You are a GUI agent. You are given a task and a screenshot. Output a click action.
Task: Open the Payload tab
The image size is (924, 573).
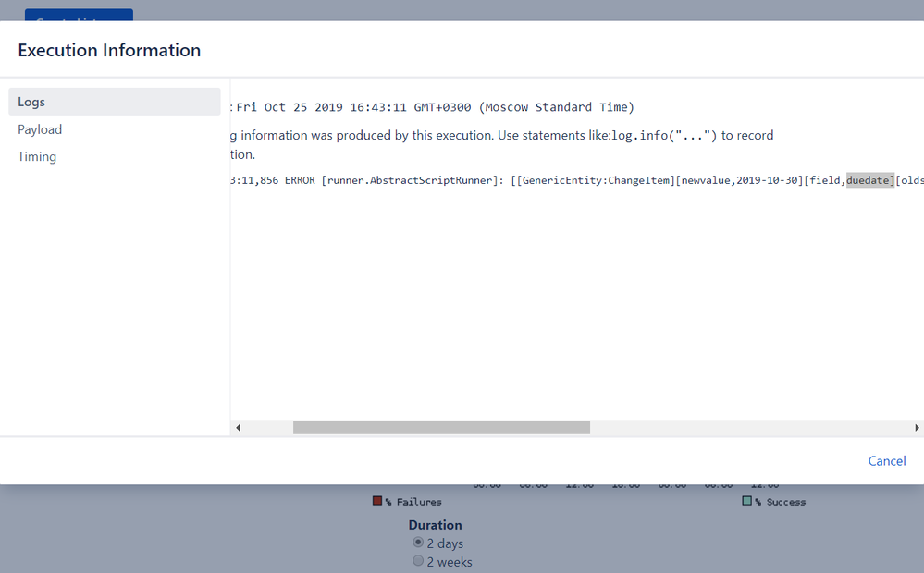[x=40, y=129]
